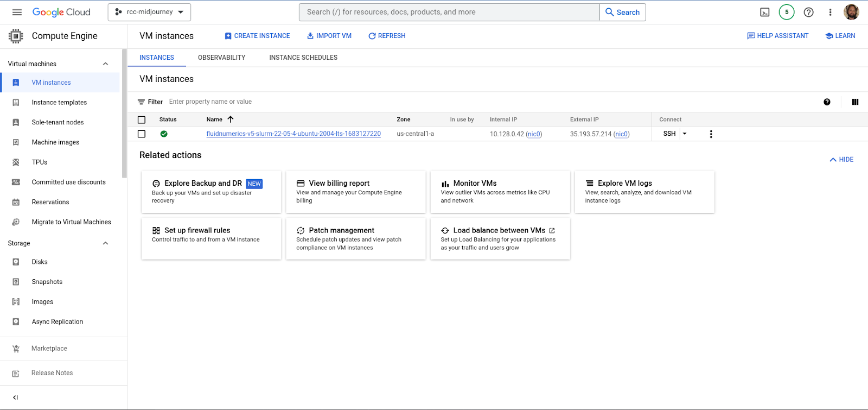Open the main navigation hamburger menu
The height and width of the screenshot is (410, 868).
[17, 12]
